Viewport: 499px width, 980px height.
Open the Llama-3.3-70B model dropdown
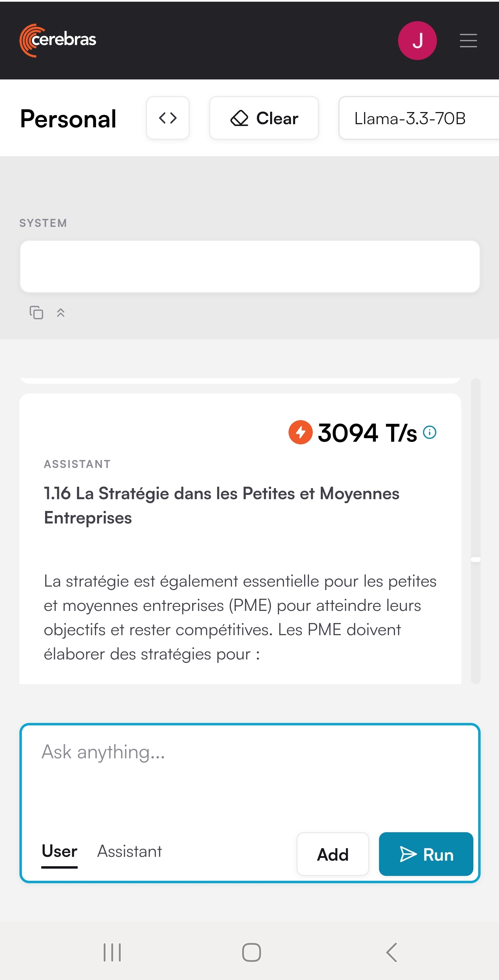(x=418, y=118)
